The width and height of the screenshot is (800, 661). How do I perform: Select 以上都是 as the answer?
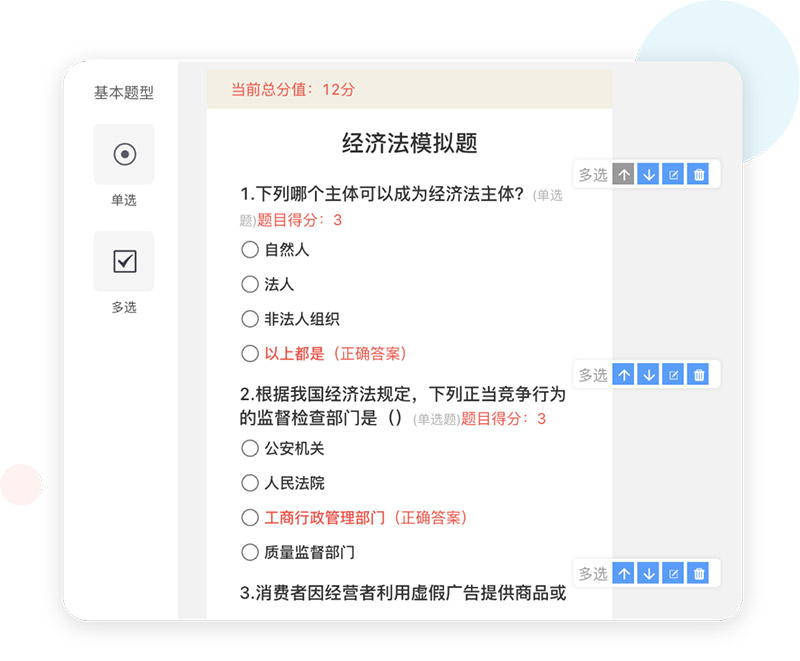point(250,353)
